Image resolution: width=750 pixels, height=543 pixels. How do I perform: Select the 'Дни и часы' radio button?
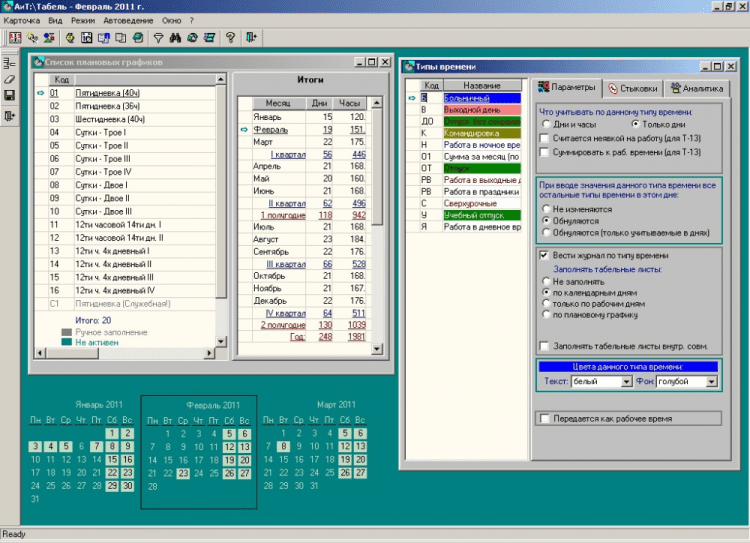(545, 125)
